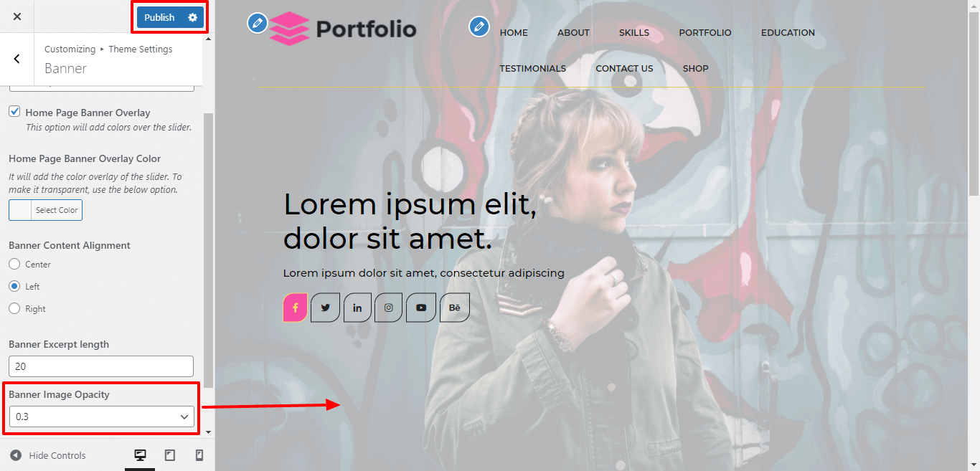
Task: Open the PORTFOLIO menu item
Action: (x=705, y=32)
